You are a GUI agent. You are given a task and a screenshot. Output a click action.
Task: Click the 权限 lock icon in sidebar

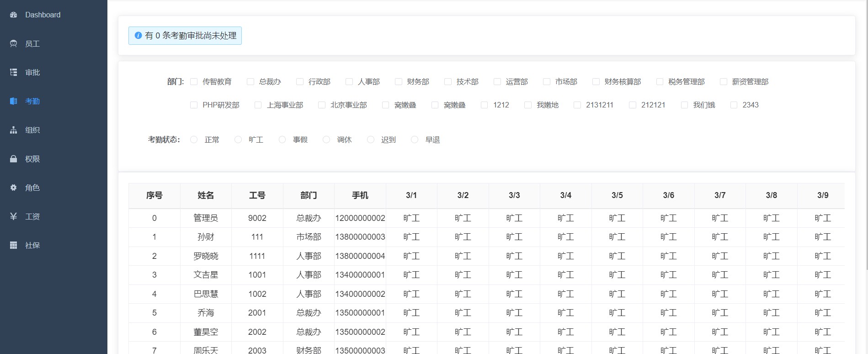[14, 159]
